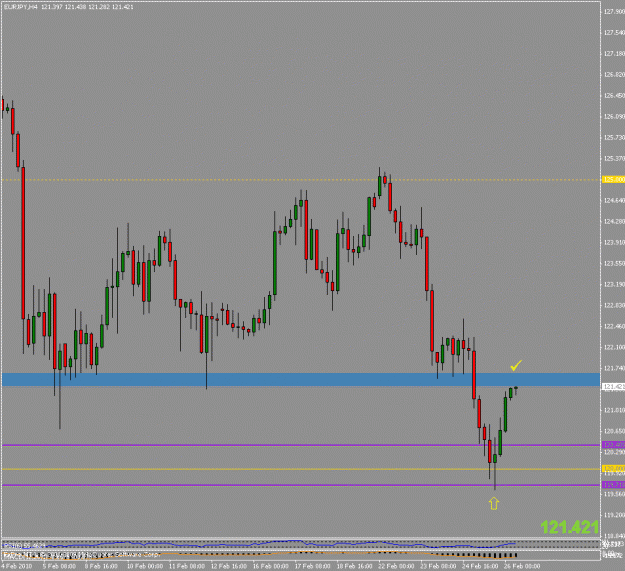The height and width of the screenshot is (571, 625).
Task: Click the 126.090 price axis value
Action: pyautogui.click(x=614, y=117)
